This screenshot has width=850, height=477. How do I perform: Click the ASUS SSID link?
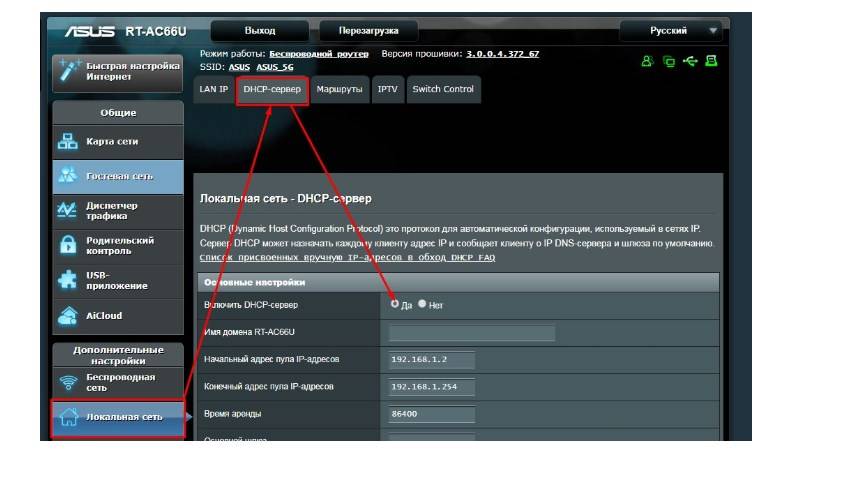coord(239,67)
